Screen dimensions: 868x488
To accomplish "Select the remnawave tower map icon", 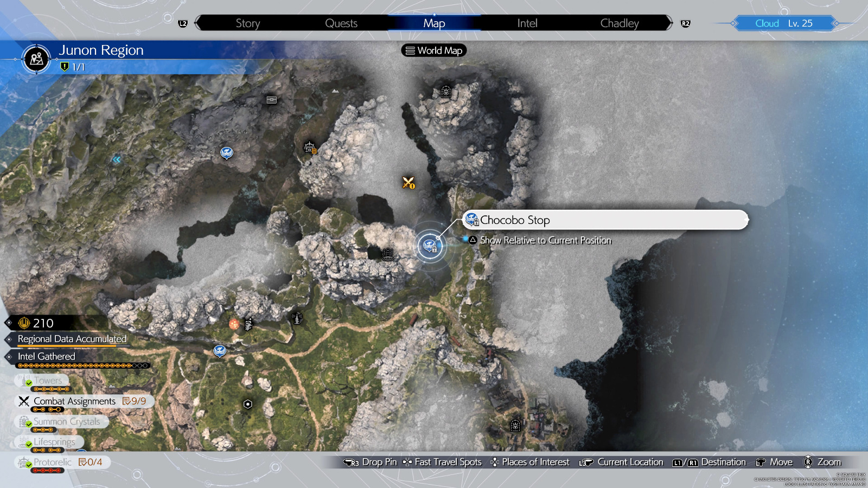I will pyautogui.click(x=297, y=318).
